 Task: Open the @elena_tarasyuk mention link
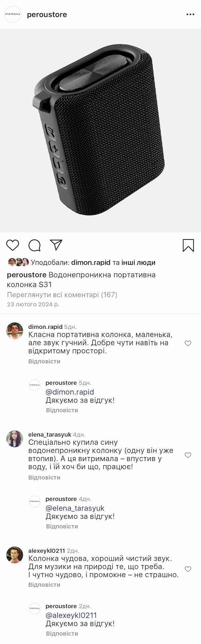pos(75,508)
